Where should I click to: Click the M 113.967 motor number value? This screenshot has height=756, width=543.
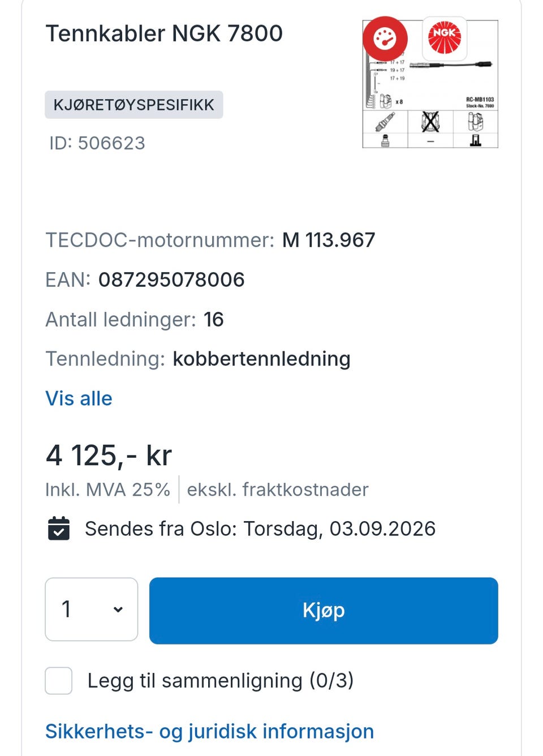329,240
